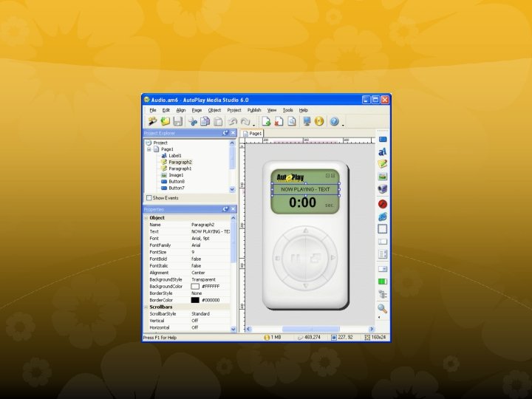
Task: Open the Publish menu
Action: (x=254, y=110)
